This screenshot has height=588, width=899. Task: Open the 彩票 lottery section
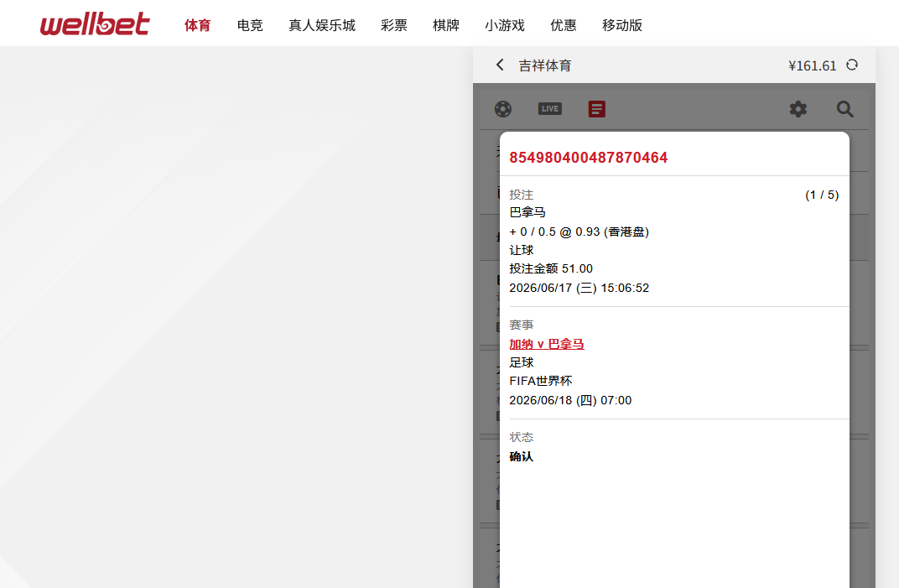(x=394, y=25)
